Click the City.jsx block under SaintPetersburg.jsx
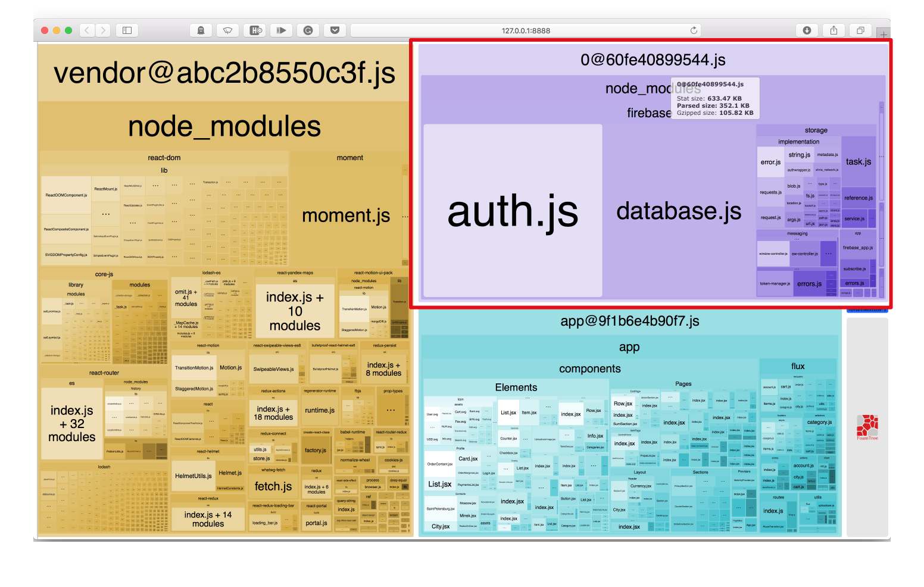924x587 pixels. (x=441, y=527)
